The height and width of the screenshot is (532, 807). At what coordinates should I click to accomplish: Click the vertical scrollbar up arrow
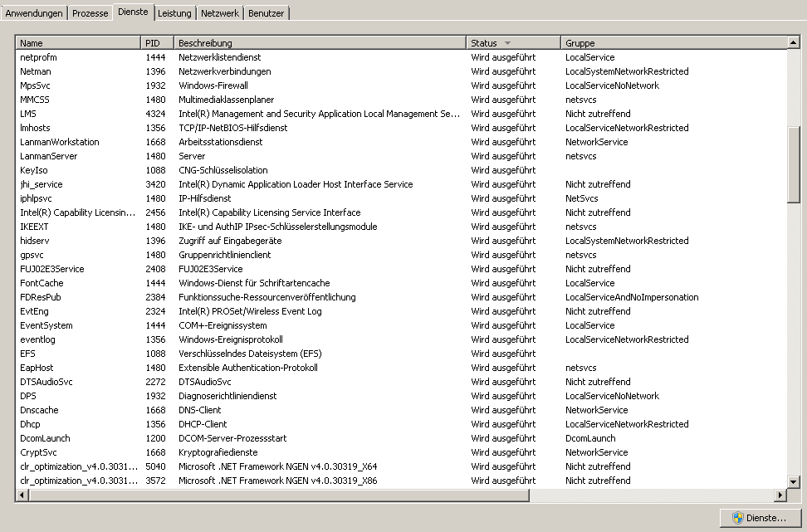[793, 42]
